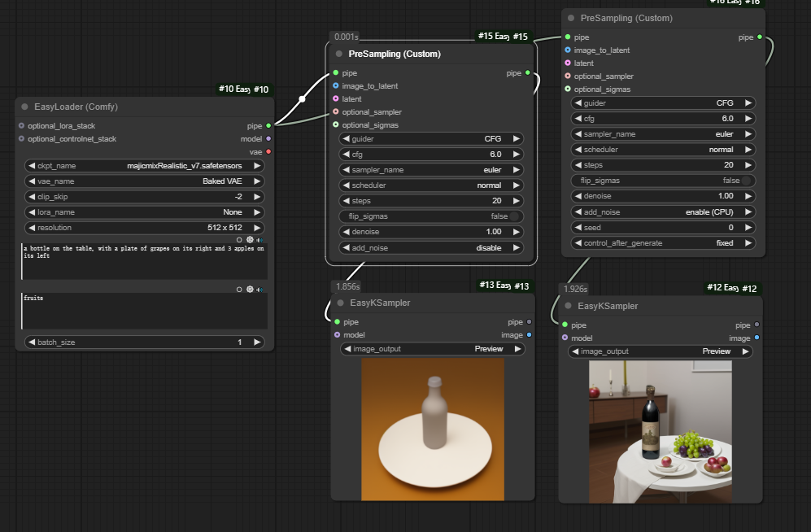This screenshot has height=532, width=811.
Task: Toggle flip_sigmas in PreSampling node #16
Action: click(746, 181)
